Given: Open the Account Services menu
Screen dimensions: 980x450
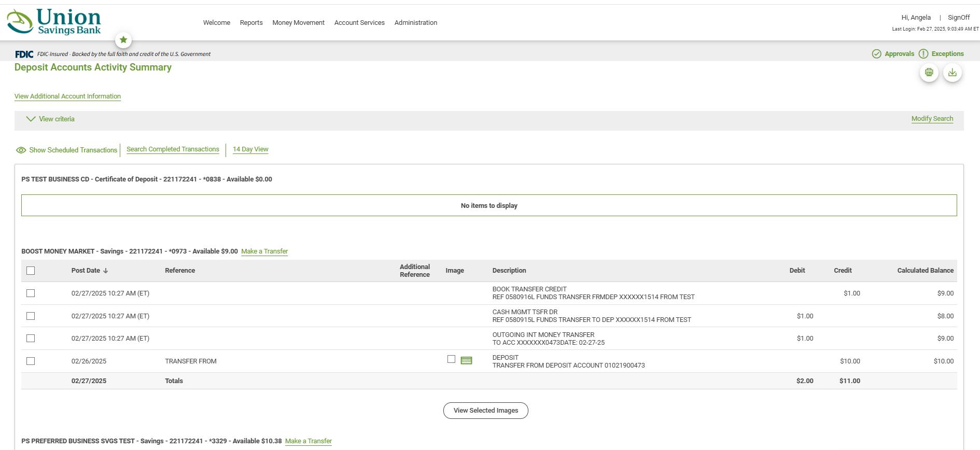Looking at the screenshot, I should coord(359,23).
